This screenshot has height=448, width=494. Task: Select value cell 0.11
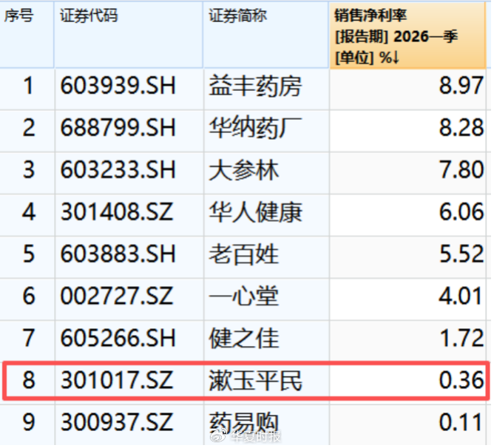pyautogui.click(x=408, y=425)
